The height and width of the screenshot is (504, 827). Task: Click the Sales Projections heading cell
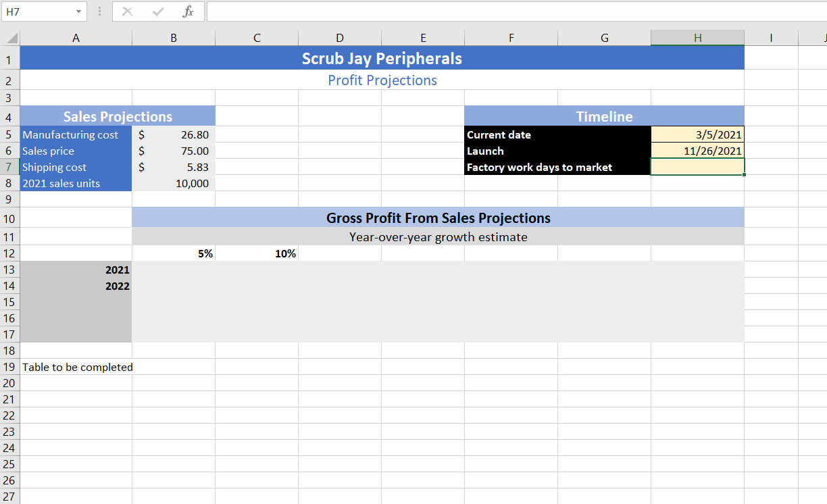pyautogui.click(x=118, y=116)
